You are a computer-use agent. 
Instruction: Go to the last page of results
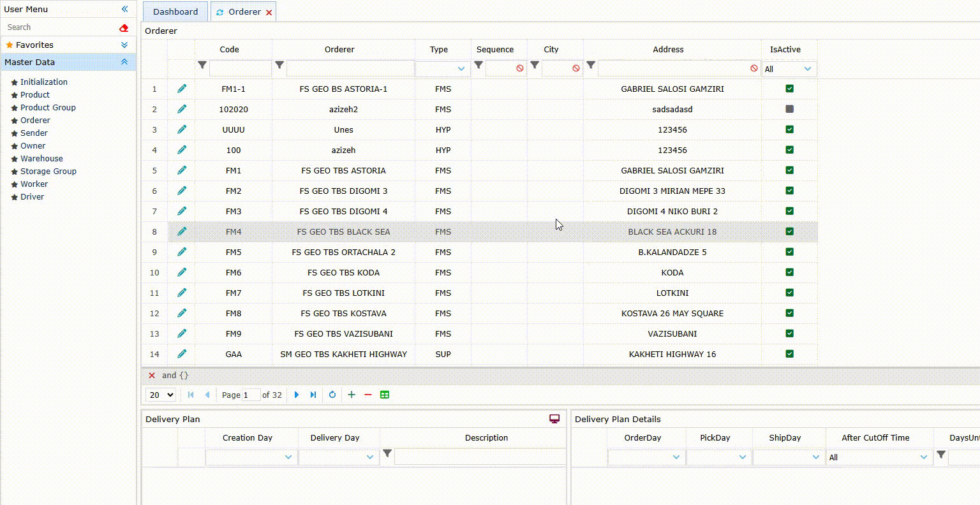[313, 395]
